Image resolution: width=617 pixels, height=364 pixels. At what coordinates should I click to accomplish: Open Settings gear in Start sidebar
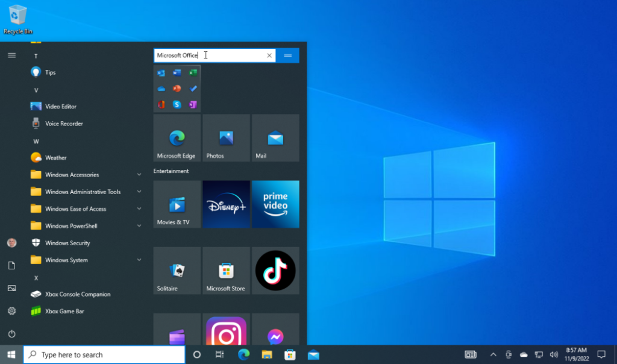pos(11,311)
